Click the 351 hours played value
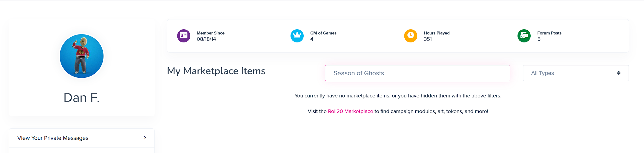Image resolution: width=644 pixels, height=153 pixels. (428, 39)
